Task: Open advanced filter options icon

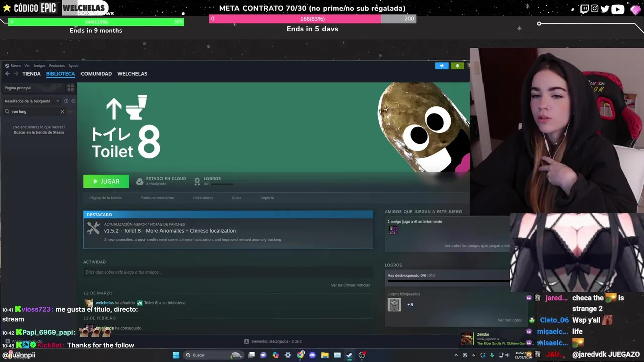Action: coord(71,111)
